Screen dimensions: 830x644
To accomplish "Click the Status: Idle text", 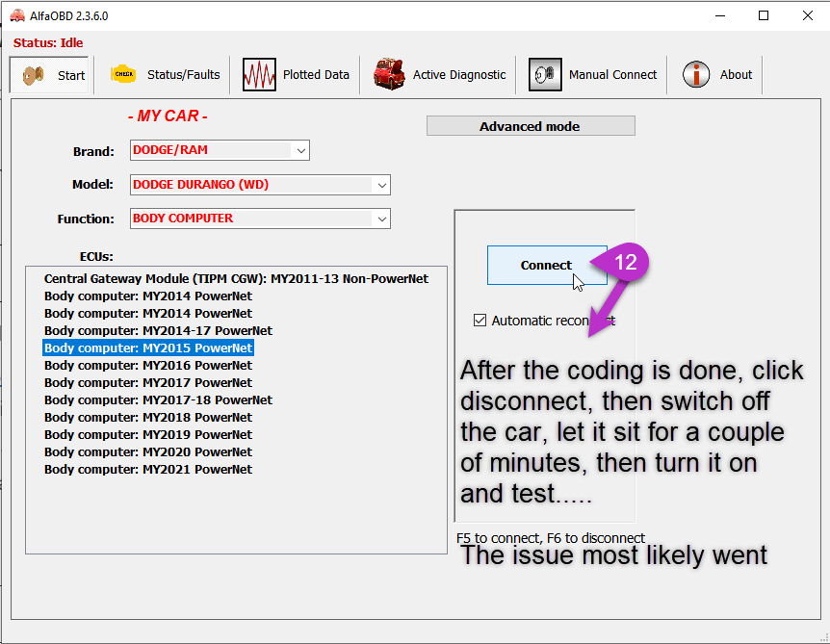I will pyautogui.click(x=48, y=43).
